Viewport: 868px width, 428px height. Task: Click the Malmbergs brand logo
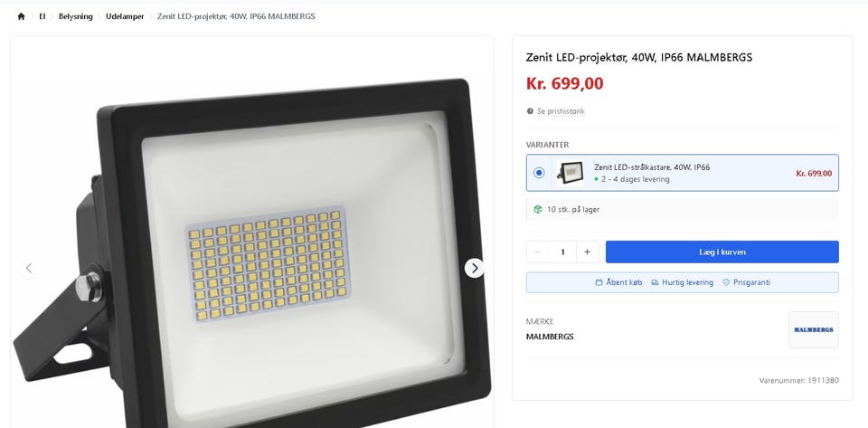(813, 330)
